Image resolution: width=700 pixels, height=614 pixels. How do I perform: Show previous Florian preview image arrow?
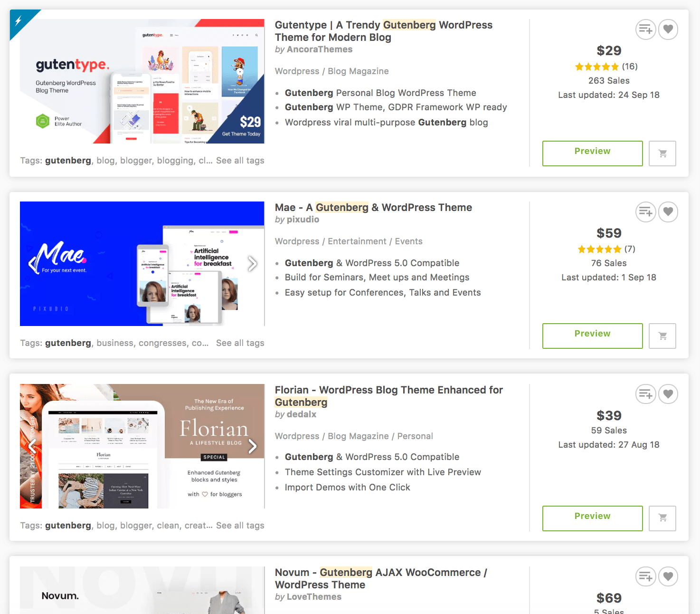(x=32, y=446)
